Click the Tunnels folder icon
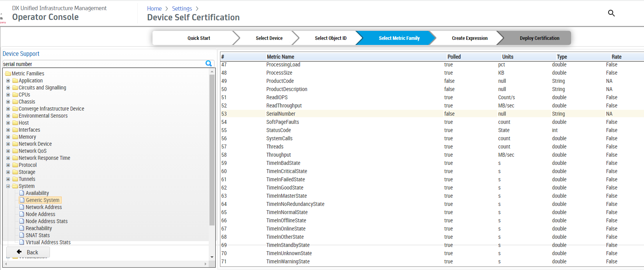Viewport: 644px width, 270px height. coord(15,179)
